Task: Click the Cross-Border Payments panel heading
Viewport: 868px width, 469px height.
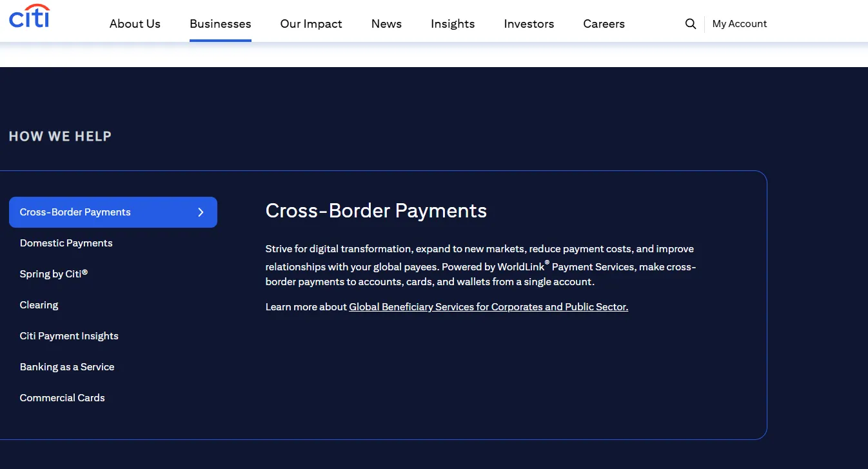Action: point(376,211)
